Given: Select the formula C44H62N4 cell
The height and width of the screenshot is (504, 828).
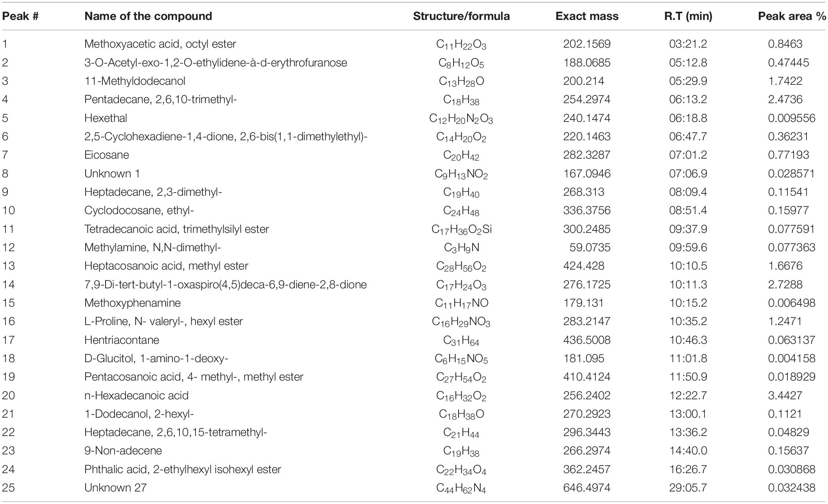Looking at the screenshot, I should pos(461,488).
